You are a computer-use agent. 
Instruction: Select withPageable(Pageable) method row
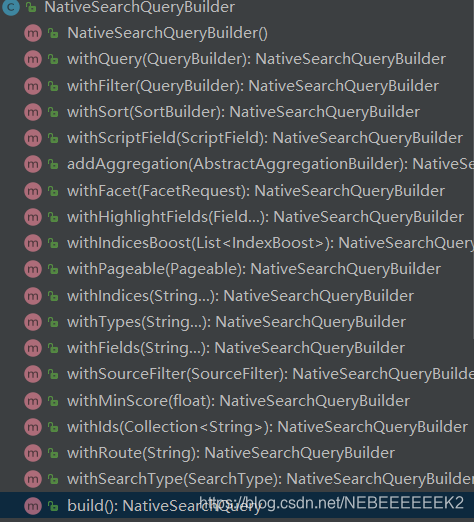pos(237,269)
